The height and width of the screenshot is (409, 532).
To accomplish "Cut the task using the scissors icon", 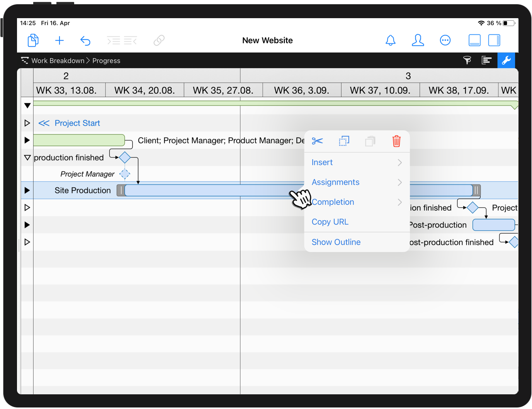I will click(x=317, y=141).
